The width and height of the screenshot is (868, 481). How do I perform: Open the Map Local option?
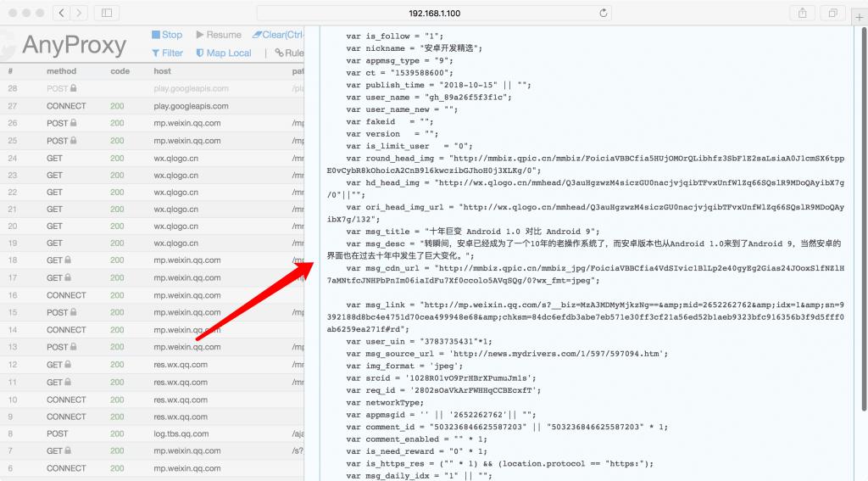coord(224,53)
